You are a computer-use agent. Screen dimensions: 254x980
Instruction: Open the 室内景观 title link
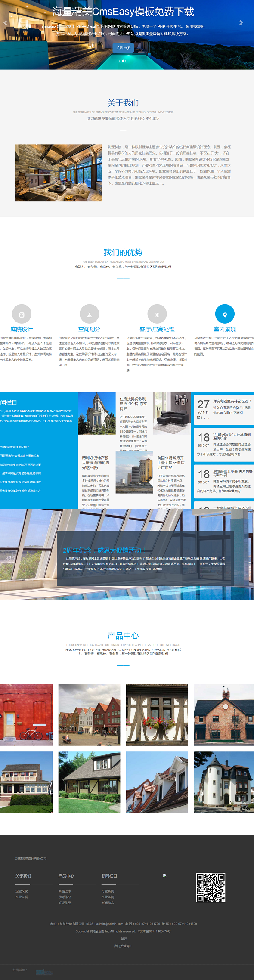click(225, 329)
